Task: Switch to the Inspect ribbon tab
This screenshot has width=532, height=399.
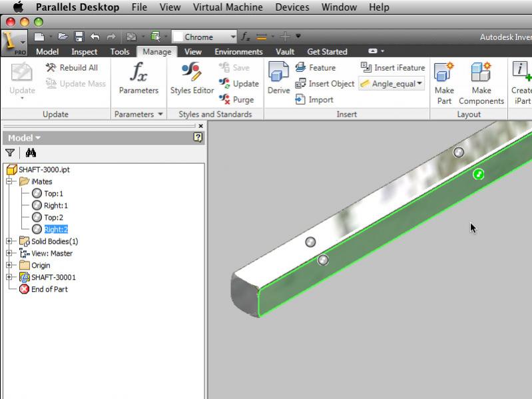Action: point(84,51)
